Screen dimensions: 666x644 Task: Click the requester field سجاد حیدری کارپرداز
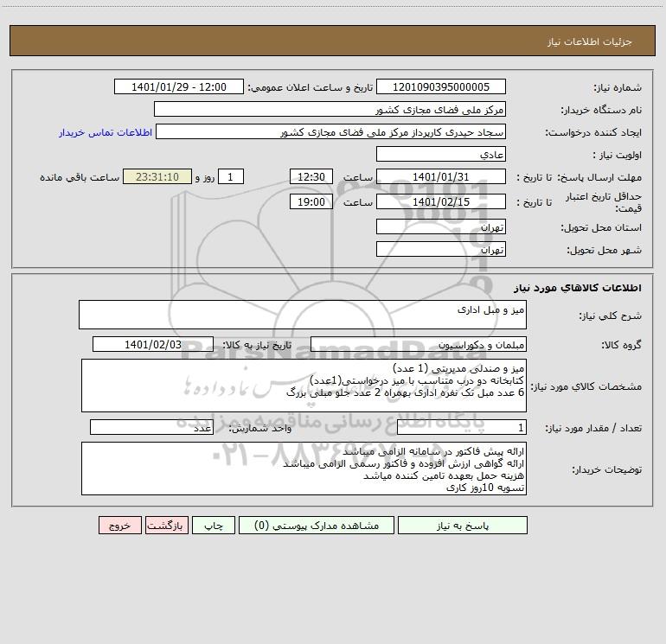(x=330, y=131)
